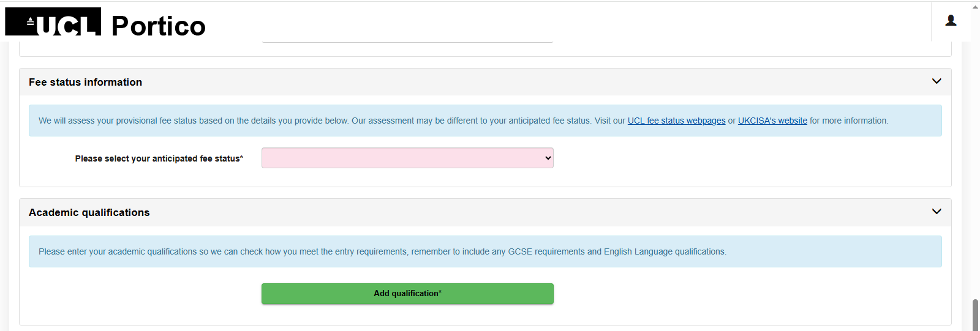The width and height of the screenshot is (980, 331).
Task: Click the scrollbar up arrow
Action: [975, 7]
